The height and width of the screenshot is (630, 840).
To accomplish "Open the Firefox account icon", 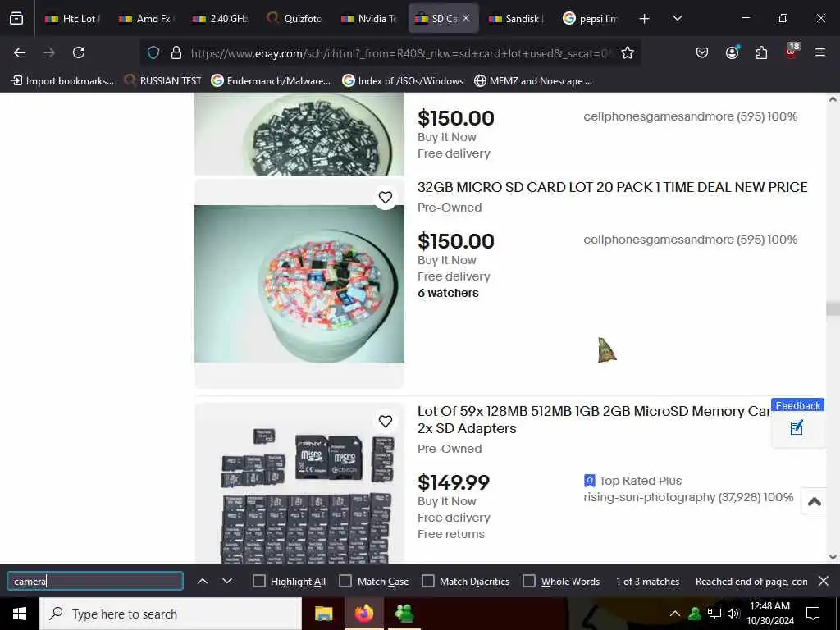I will (732, 52).
